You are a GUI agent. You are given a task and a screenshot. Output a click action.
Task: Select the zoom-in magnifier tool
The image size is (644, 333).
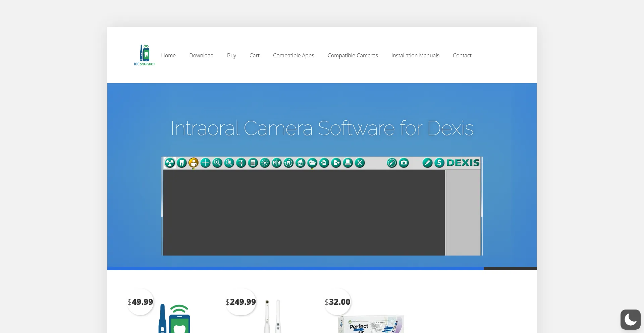[217, 163]
